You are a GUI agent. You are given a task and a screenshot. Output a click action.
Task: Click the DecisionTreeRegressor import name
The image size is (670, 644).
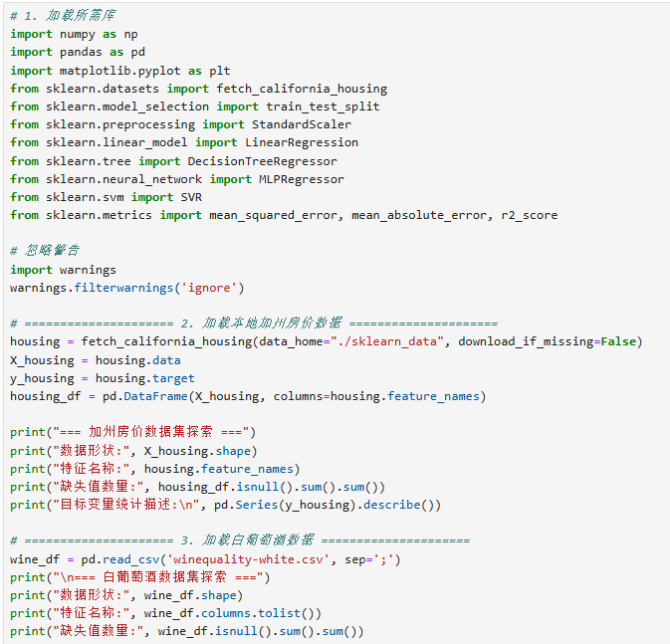click(x=263, y=161)
